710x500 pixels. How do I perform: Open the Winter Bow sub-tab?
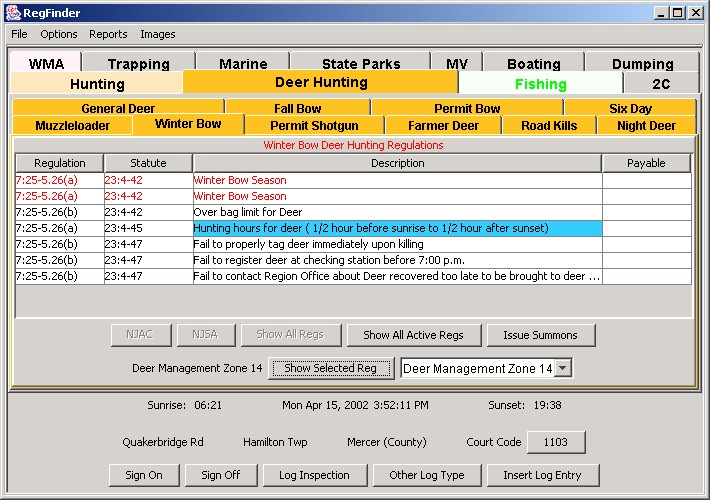coord(188,124)
